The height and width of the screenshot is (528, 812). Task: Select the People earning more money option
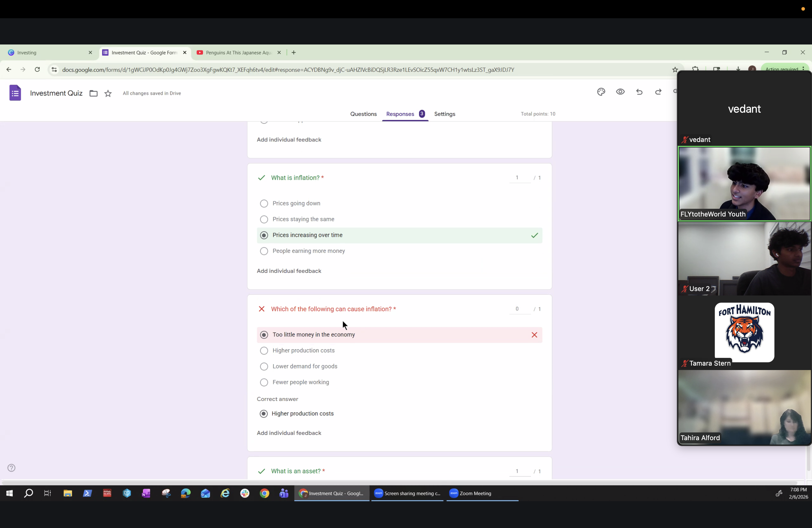coord(264,251)
